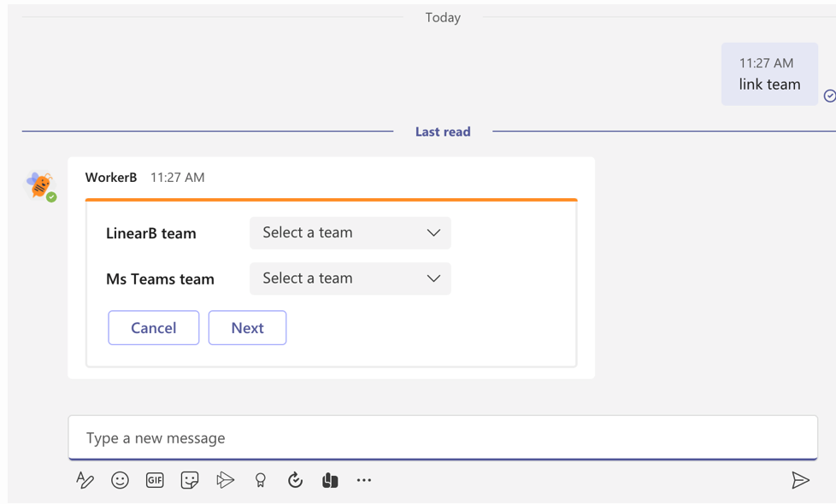The width and height of the screenshot is (836, 504).
Task: Open the GIF picker
Action: (155, 480)
